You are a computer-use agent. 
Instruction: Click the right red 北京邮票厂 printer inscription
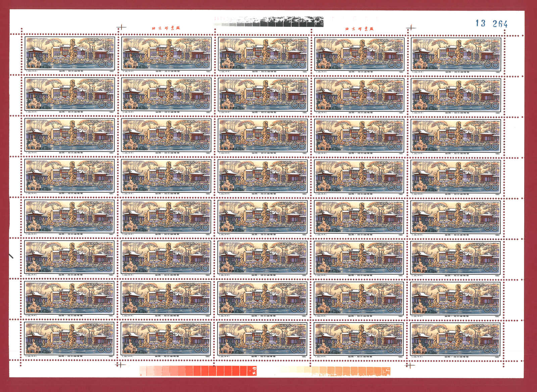point(359,29)
